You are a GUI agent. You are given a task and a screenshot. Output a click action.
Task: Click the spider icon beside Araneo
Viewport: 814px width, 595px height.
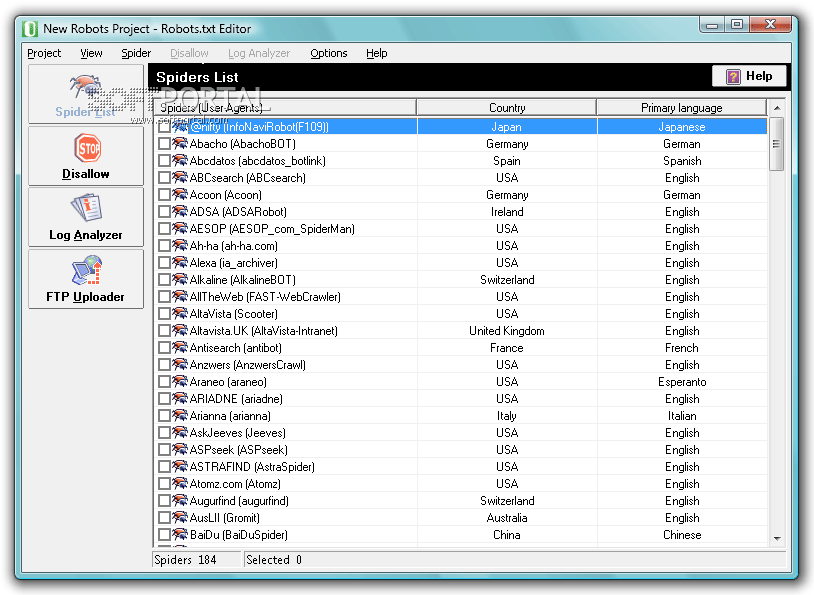180,382
